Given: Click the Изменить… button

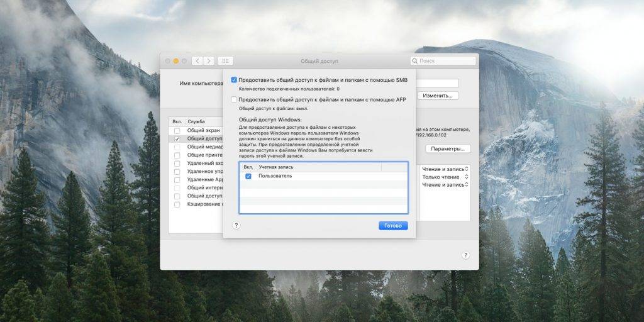Looking at the screenshot, I should coord(440,96).
